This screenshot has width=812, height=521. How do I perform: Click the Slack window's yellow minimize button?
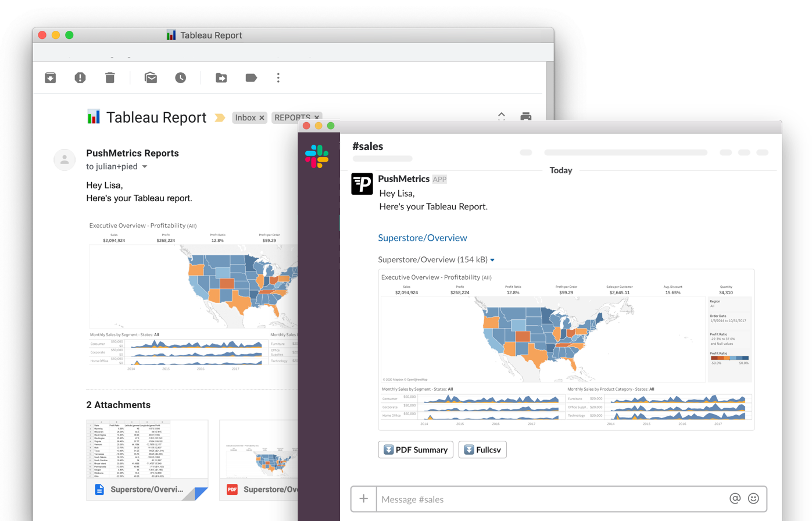click(319, 126)
